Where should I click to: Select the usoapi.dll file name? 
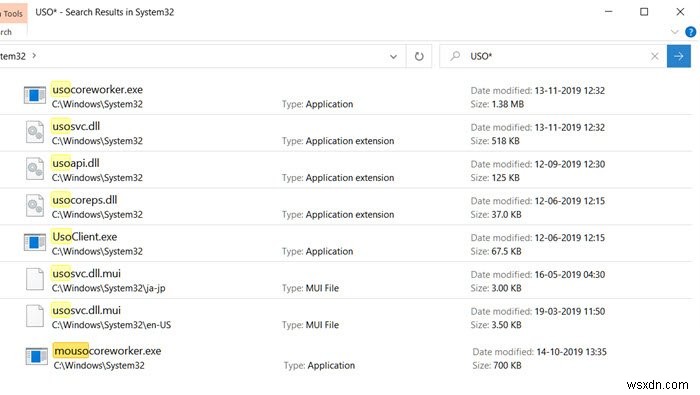pos(76,163)
